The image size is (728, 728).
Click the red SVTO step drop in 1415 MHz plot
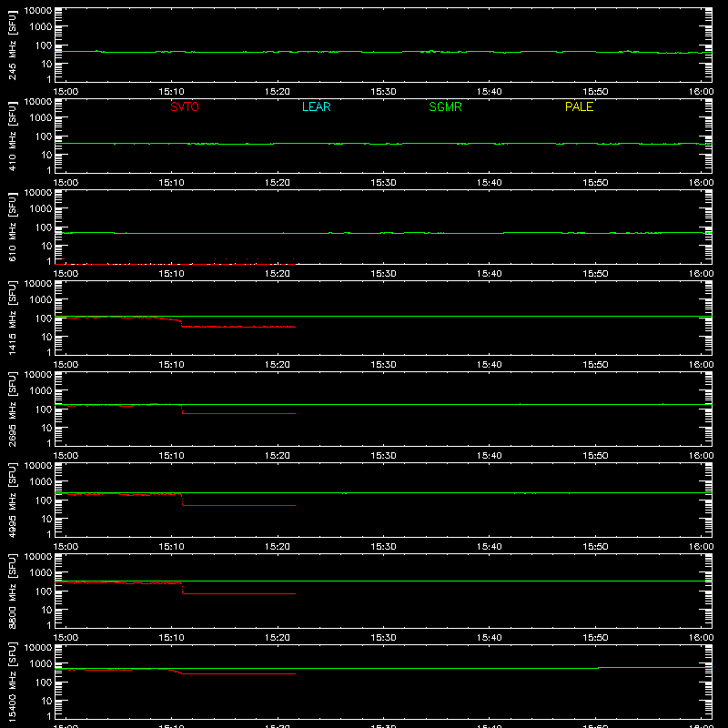tap(181, 324)
